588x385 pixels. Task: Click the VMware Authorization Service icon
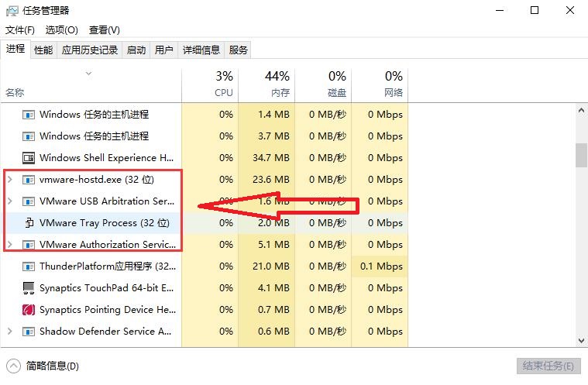coord(29,245)
